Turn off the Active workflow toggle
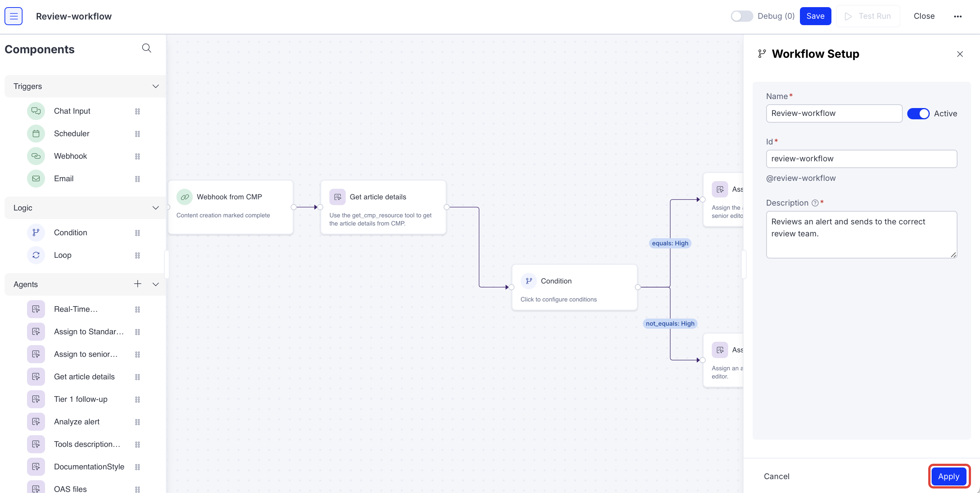 (x=918, y=113)
